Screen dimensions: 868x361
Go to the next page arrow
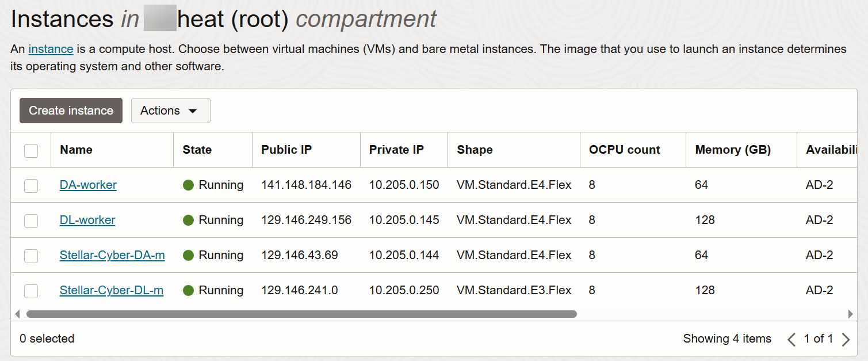coord(846,339)
